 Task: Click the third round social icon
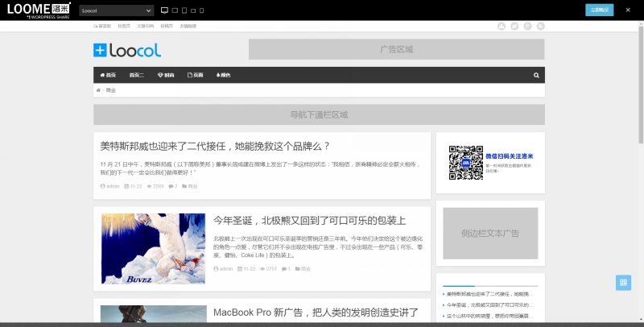[528, 26]
